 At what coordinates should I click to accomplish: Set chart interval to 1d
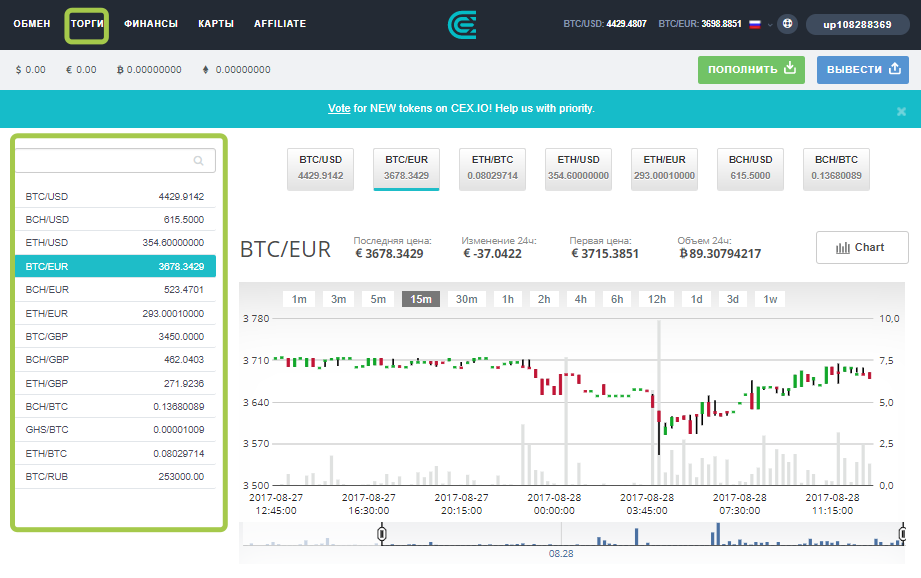point(697,299)
